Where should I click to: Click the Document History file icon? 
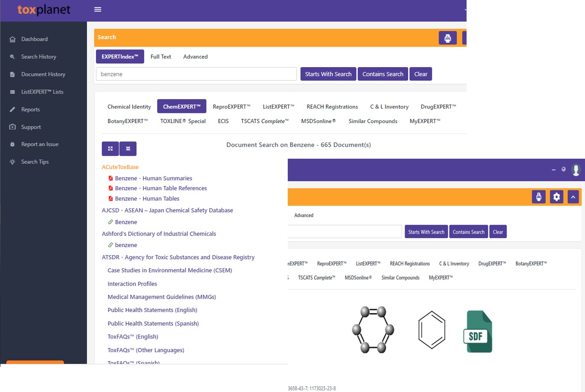[x=13, y=74]
